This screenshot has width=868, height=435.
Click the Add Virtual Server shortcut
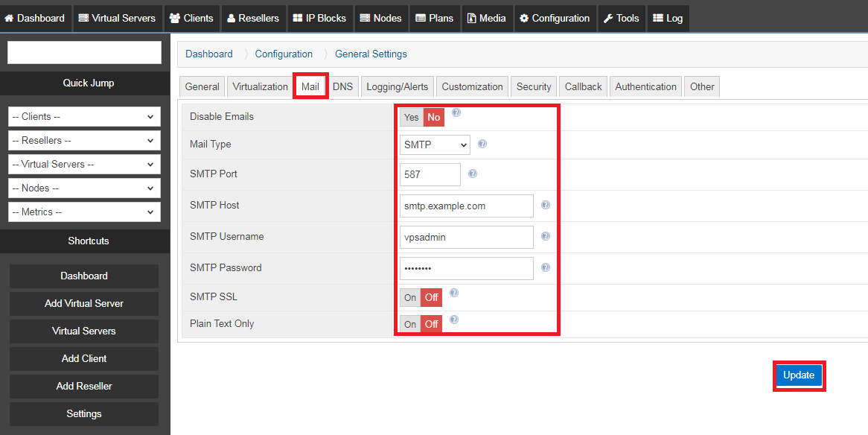click(84, 304)
